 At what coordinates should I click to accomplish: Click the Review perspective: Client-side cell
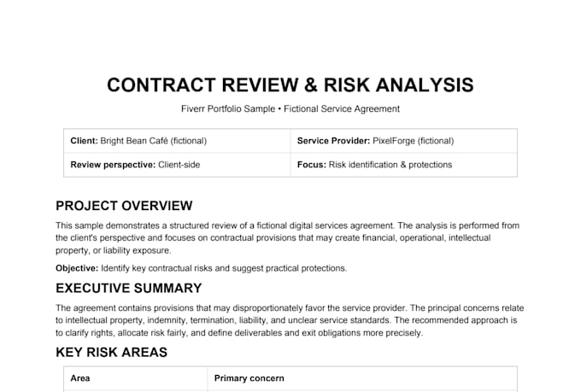177,165
